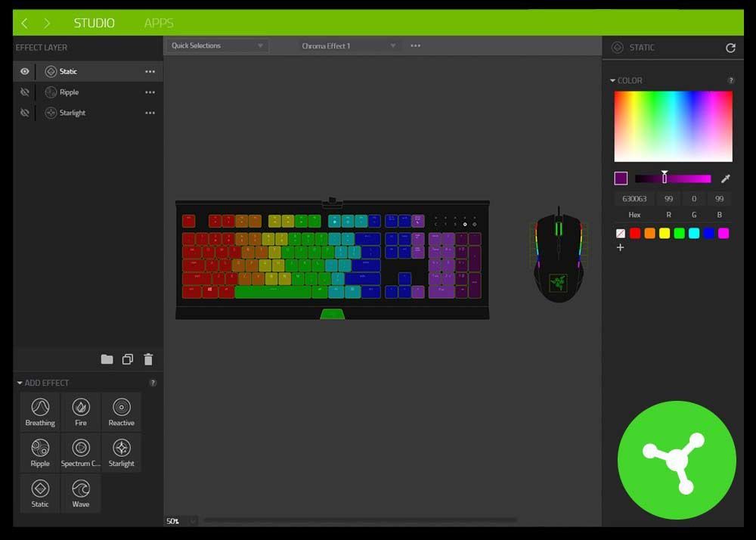Viewport: 756px width, 540px height.
Task: Switch to the APPS tab
Action: coord(158,22)
